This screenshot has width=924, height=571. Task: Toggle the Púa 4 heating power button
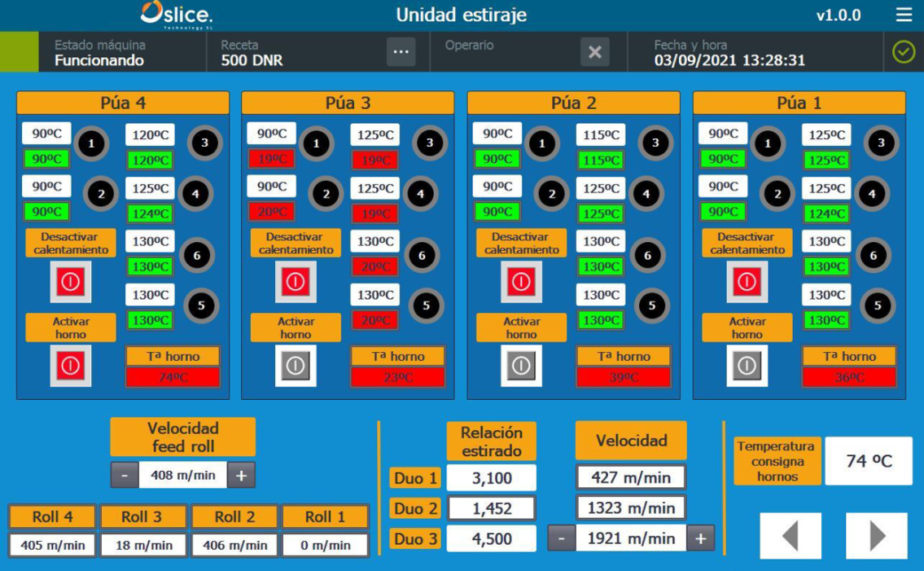tap(70, 282)
